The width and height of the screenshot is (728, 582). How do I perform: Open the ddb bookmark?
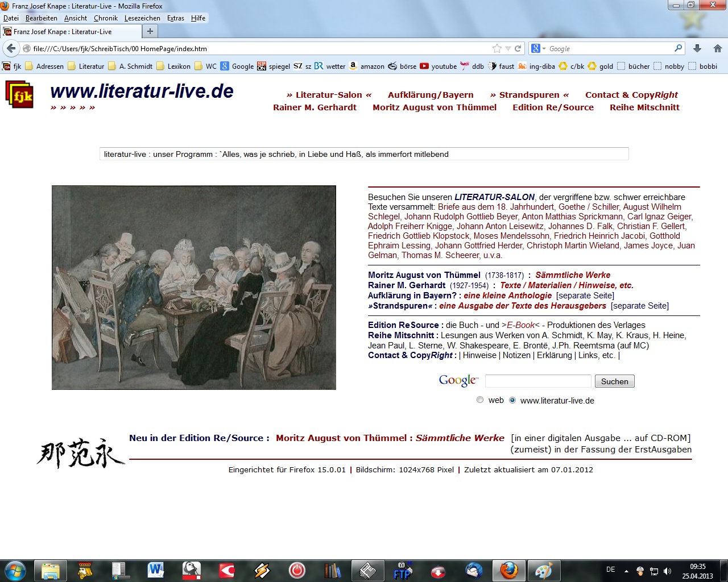[472, 66]
